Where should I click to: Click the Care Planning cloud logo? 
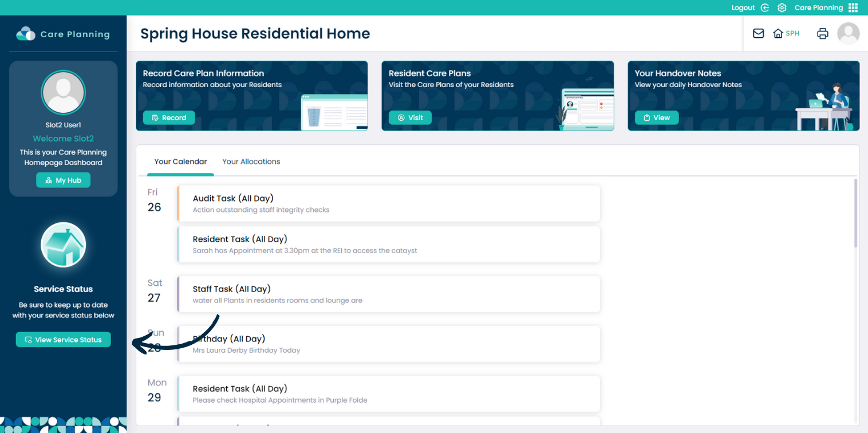click(26, 34)
